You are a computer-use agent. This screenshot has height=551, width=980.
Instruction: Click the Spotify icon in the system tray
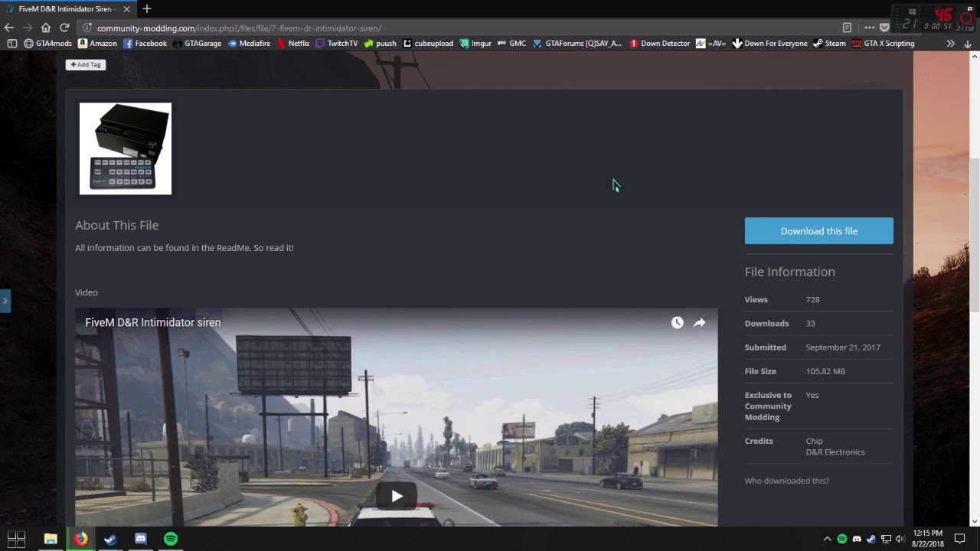click(841, 539)
